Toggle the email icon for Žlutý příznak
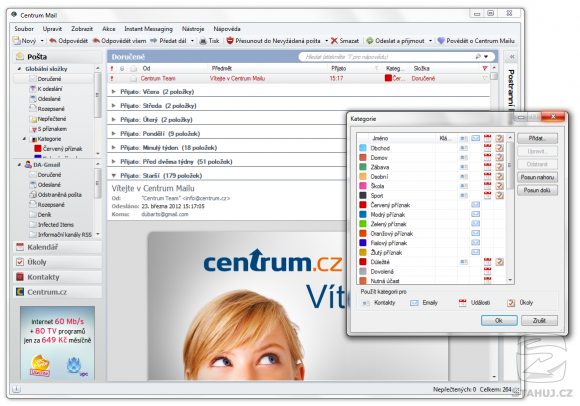Viewport: 580px width, 406px height. click(476, 252)
